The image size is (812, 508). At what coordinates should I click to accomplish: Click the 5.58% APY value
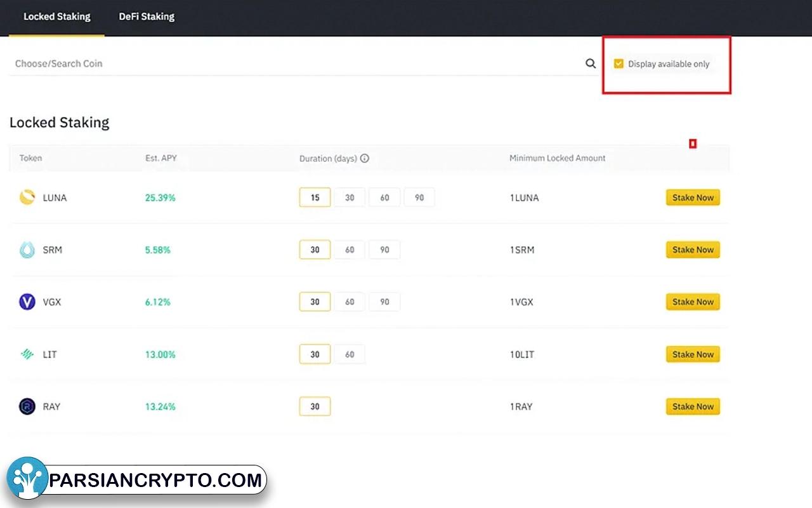click(158, 250)
